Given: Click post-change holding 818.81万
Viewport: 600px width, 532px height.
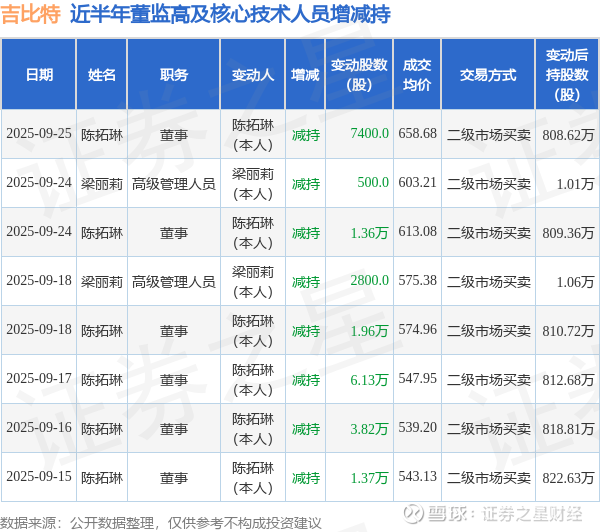Looking at the screenshot, I should tap(568, 428).
